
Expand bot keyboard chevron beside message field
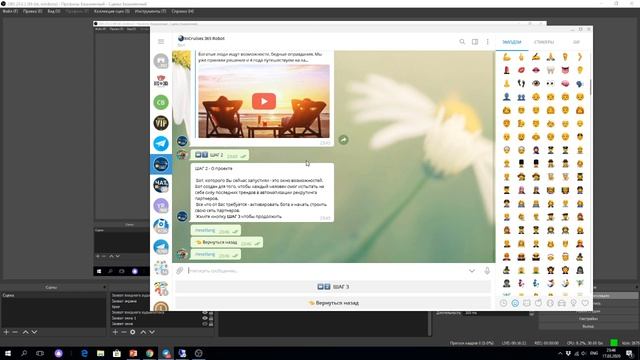coord(472,271)
